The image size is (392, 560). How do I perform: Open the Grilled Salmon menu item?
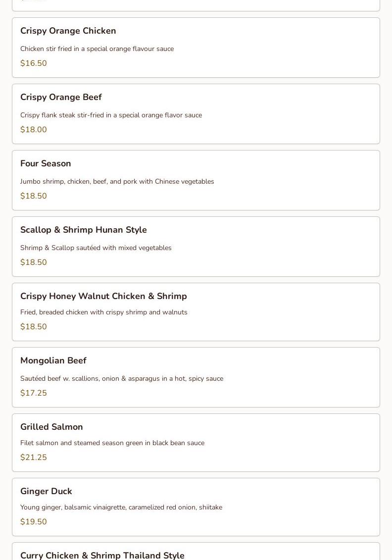pos(196,443)
